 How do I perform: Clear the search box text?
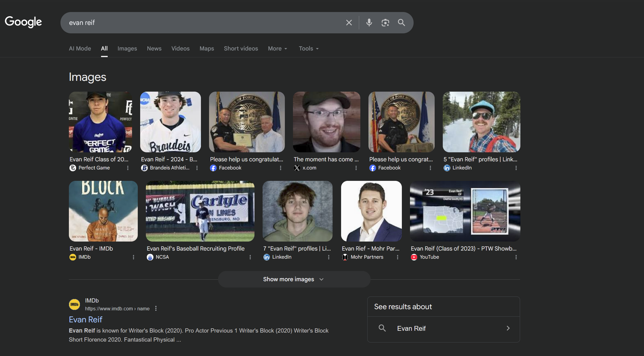point(349,23)
